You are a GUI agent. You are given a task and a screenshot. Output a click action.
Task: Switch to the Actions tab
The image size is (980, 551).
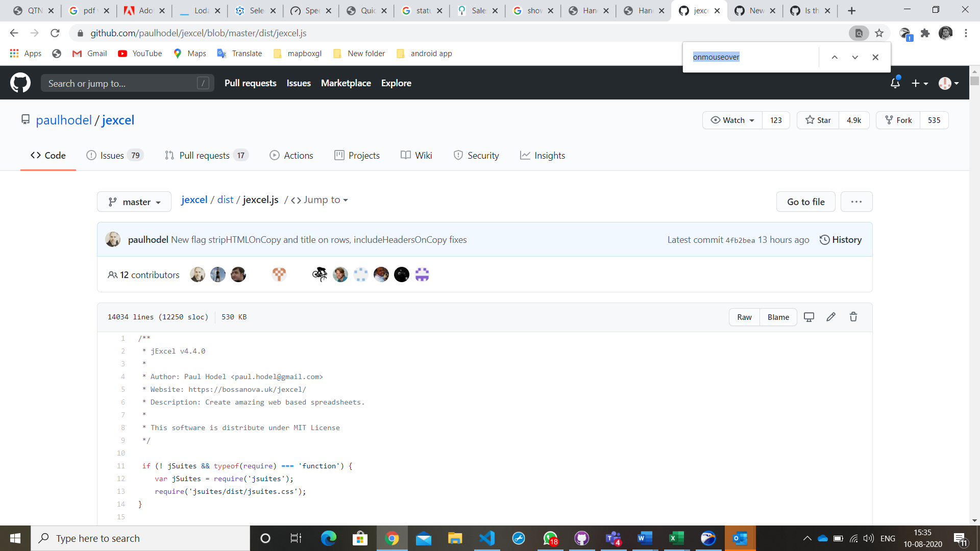(x=291, y=155)
